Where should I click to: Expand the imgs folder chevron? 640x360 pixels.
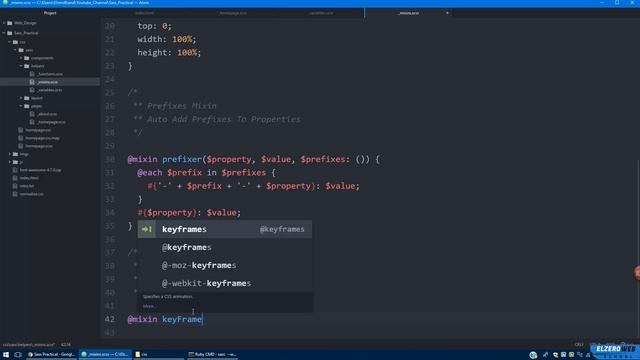(10, 154)
